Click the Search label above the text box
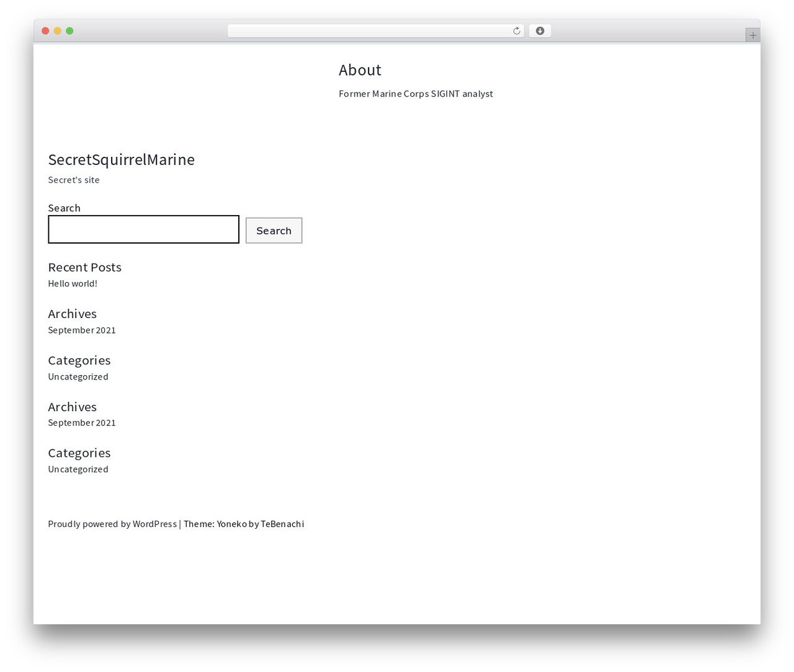 (65, 208)
